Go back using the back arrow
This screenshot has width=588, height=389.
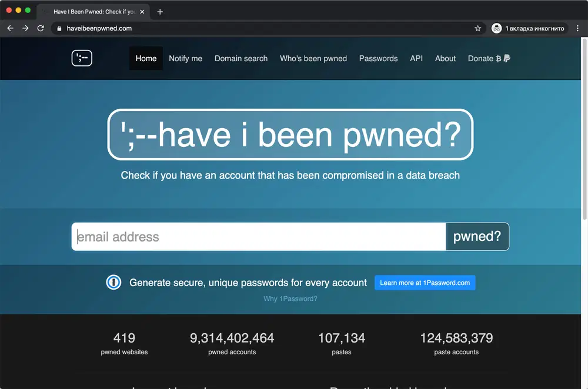pos(10,28)
